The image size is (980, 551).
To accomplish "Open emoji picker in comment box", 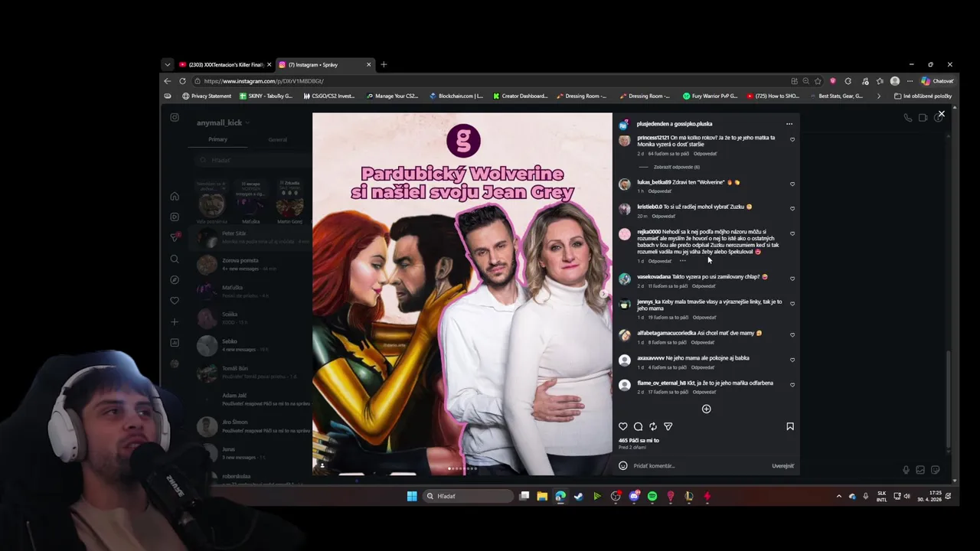I will tap(623, 465).
